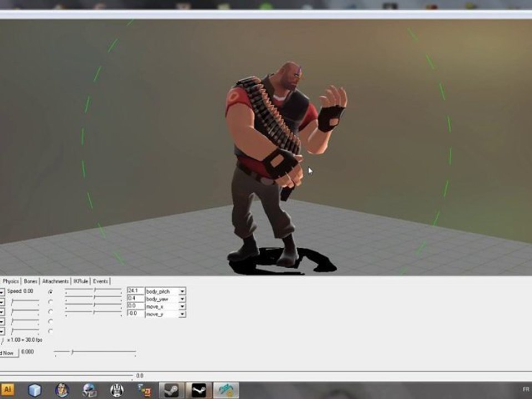Click the body_yaw value field showing 0.4
This screenshot has height=399, width=532.
click(x=136, y=299)
